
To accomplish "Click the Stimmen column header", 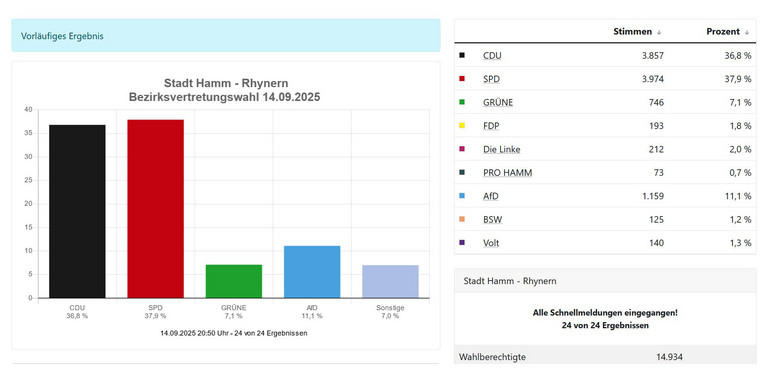I will coord(632,32).
